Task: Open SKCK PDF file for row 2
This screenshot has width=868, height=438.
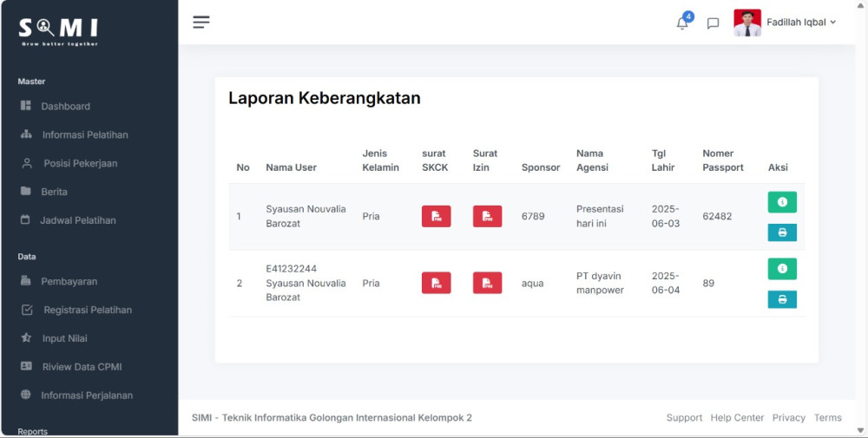Action: [x=436, y=283]
